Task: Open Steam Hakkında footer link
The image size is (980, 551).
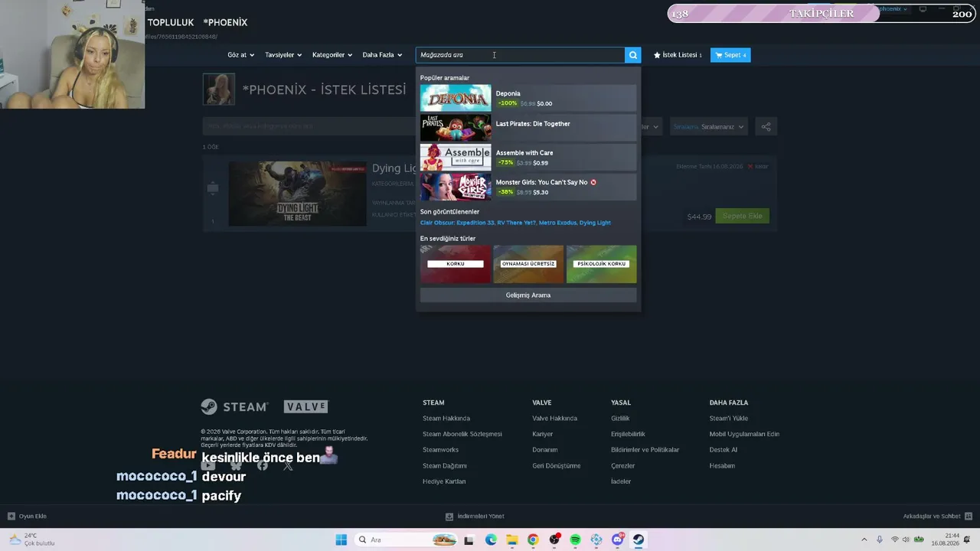Action: [x=446, y=419]
